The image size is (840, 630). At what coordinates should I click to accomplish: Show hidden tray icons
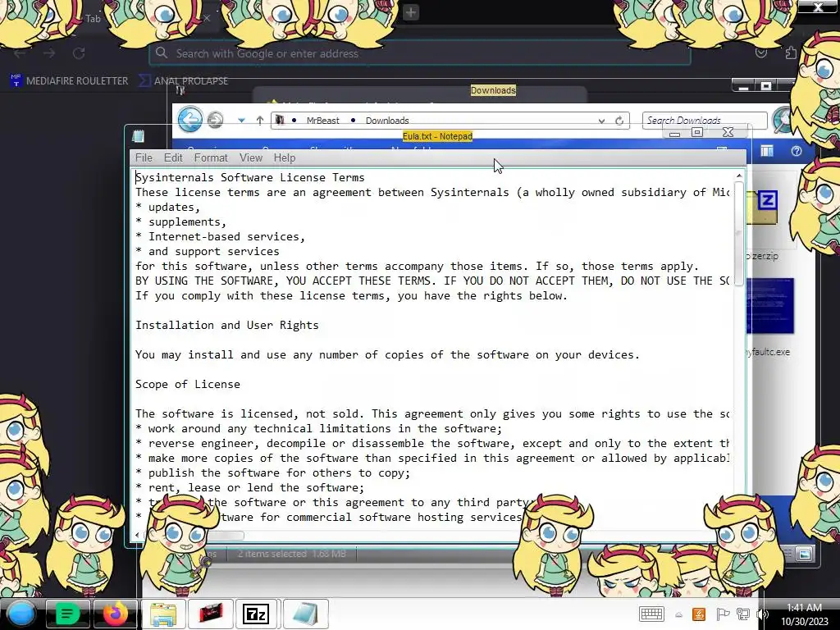tap(678, 615)
